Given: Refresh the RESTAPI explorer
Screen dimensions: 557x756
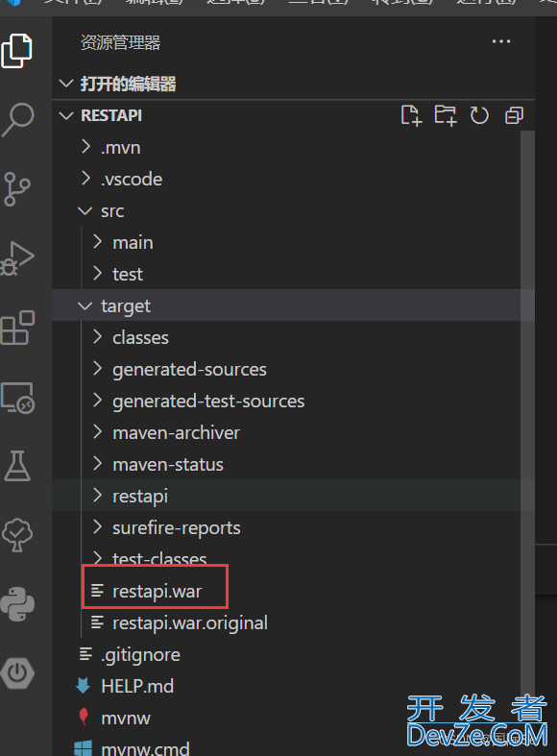Looking at the screenshot, I should [x=479, y=115].
